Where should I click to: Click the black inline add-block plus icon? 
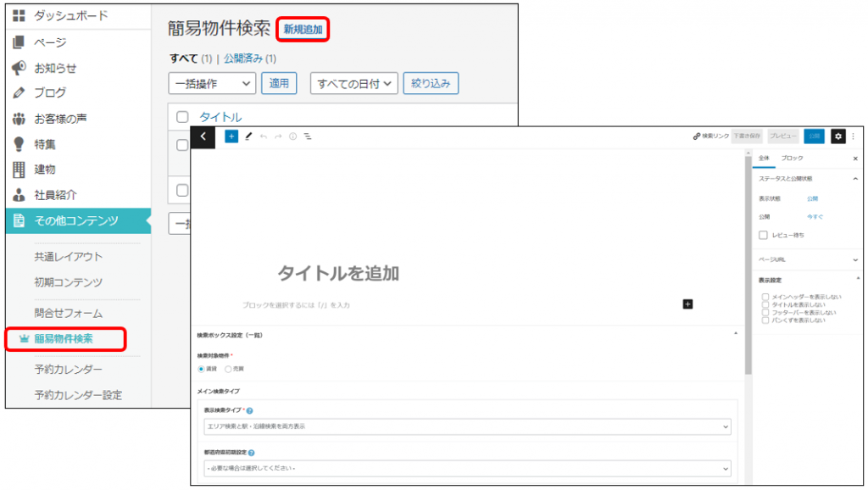coord(687,303)
